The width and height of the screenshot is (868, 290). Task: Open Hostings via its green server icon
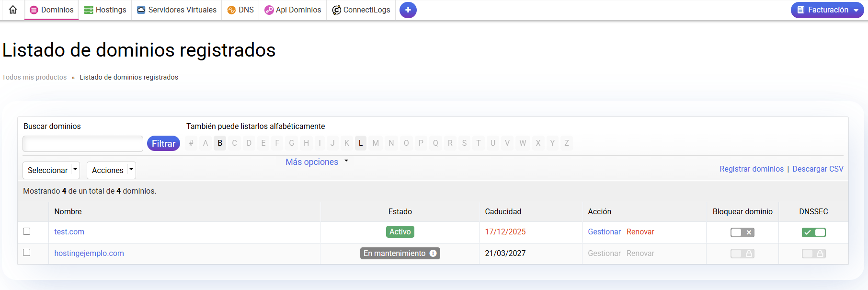click(89, 10)
